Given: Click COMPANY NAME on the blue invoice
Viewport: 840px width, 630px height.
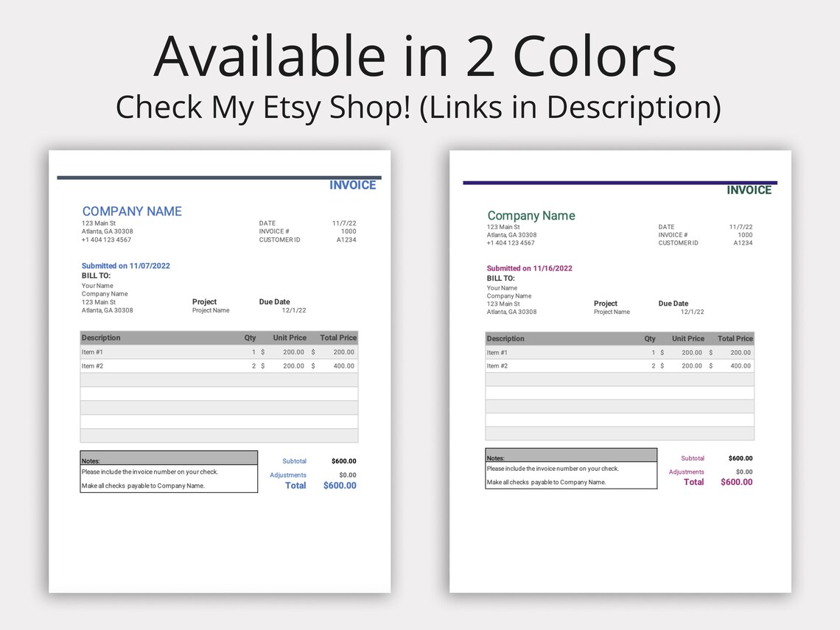Looking at the screenshot, I should (132, 211).
